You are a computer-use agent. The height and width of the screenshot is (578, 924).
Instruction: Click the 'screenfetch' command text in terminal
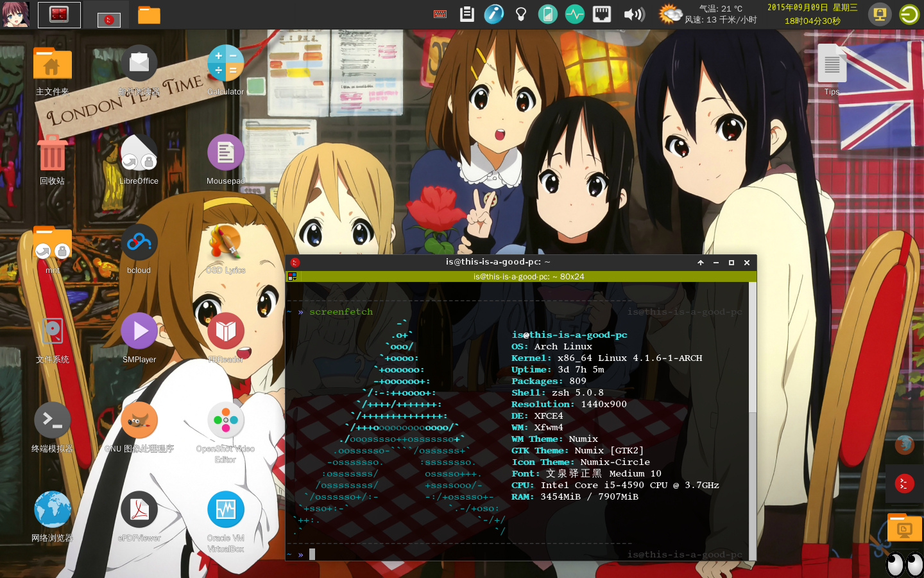(341, 312)
